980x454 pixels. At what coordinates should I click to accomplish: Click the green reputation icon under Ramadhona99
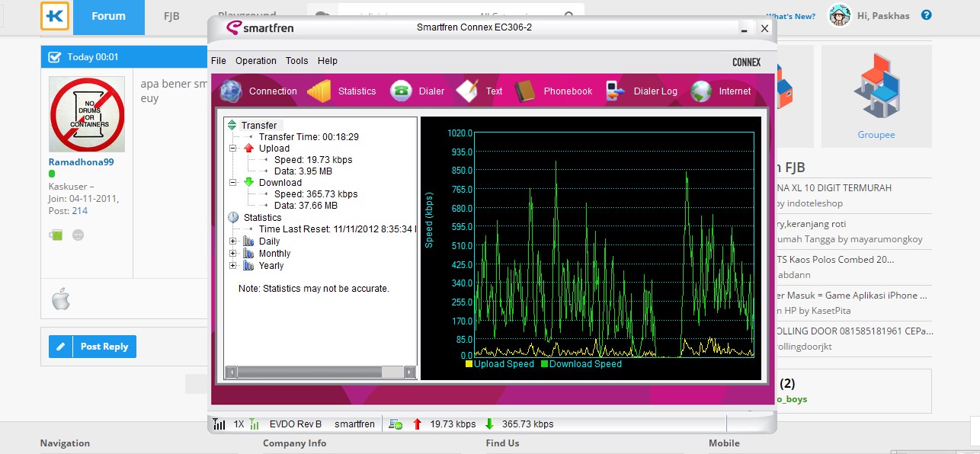[56, 235]
